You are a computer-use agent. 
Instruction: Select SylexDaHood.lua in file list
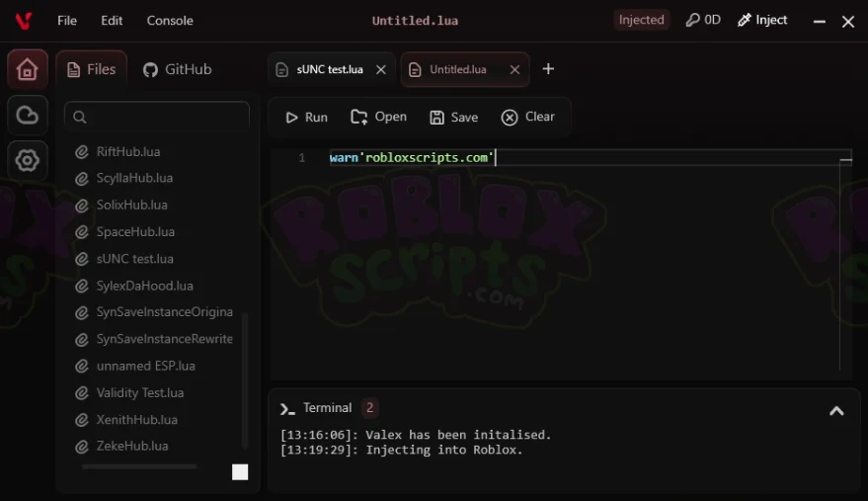click(144, 286)
